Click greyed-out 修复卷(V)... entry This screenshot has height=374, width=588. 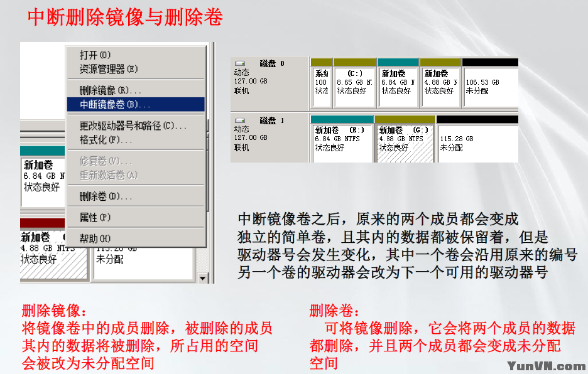tap(136, 161)
